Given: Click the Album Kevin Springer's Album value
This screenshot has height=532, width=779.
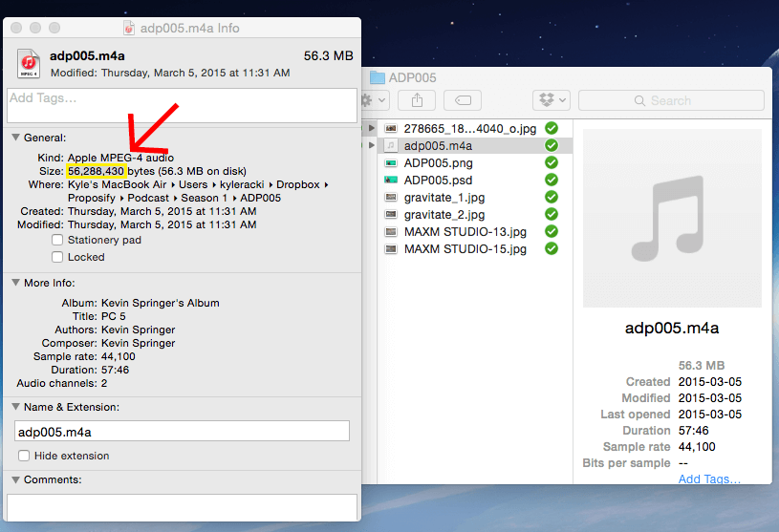Looking at the screenshot, I should pos(160,303).
